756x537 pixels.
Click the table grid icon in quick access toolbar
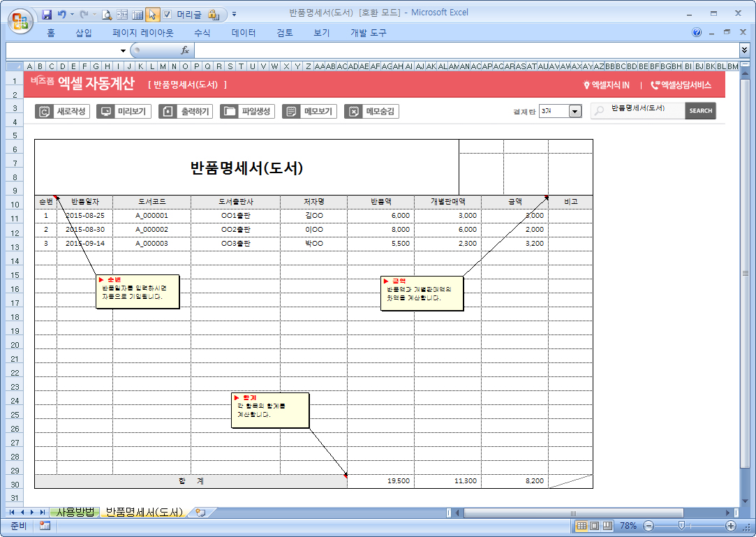[138, 15]
